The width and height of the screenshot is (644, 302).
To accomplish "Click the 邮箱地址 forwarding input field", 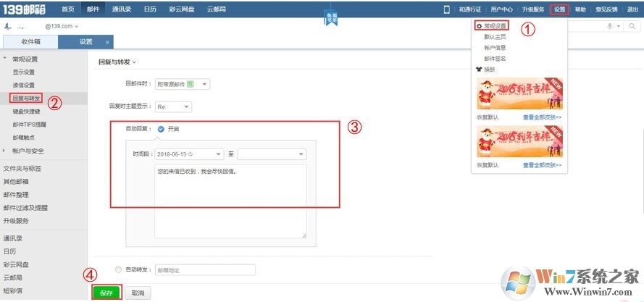I will (205, 270).
